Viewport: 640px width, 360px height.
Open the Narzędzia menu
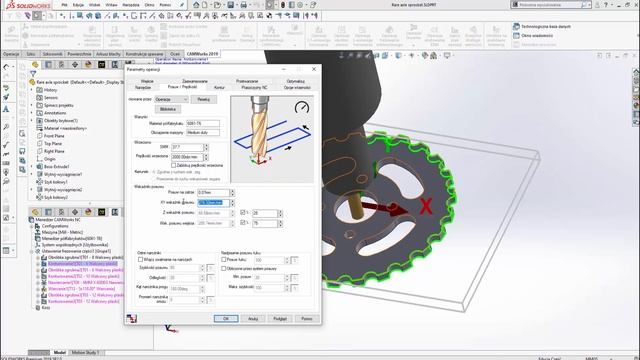point(131,5)
